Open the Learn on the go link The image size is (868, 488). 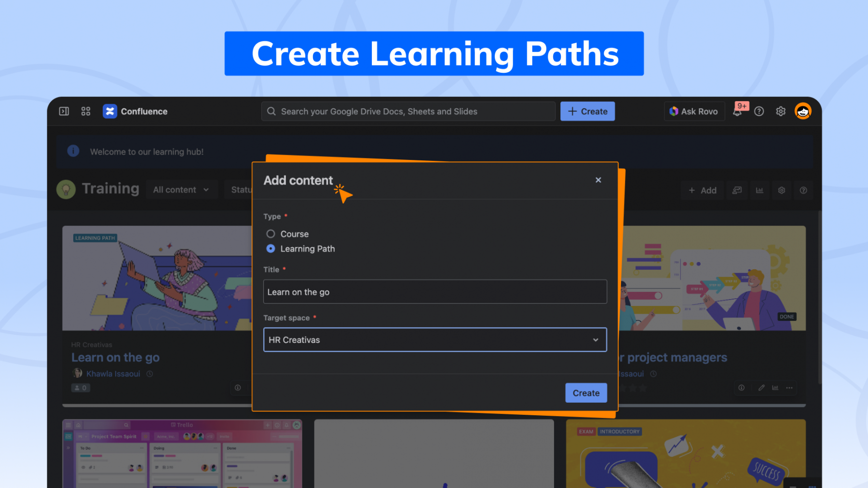coord(115,357)
